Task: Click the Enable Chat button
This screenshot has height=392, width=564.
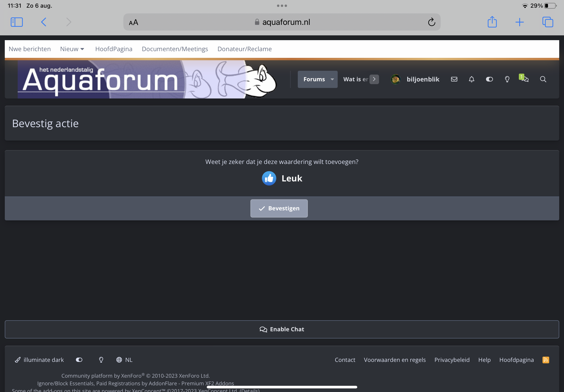Action: 282,329
